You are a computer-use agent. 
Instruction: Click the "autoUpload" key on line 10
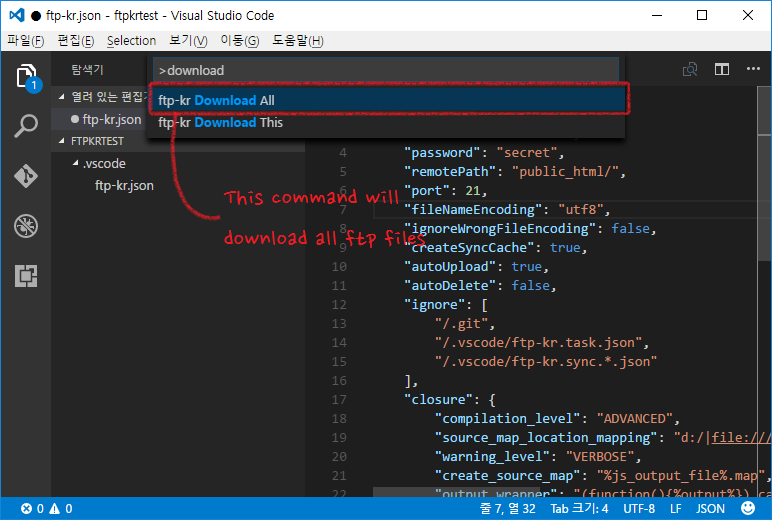(x=450, y=266)
